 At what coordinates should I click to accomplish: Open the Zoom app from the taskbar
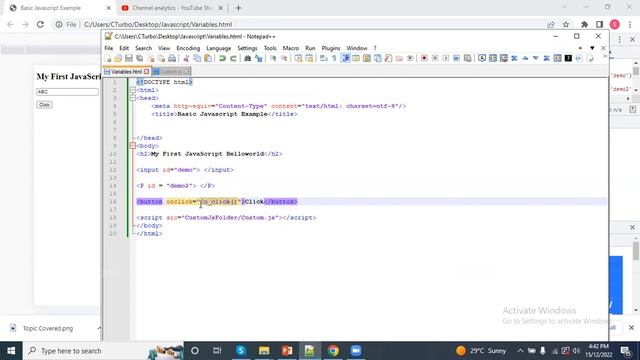[x=356, y=351]
